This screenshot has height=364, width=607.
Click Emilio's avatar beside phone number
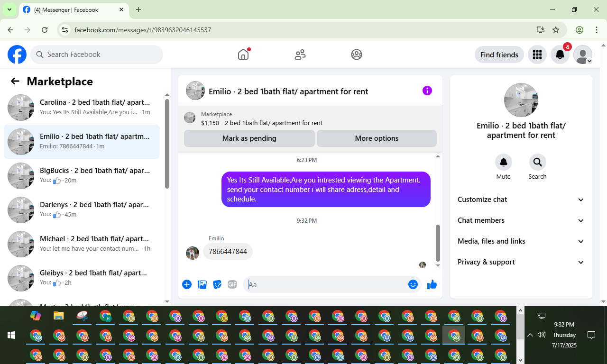pos(192,253)
